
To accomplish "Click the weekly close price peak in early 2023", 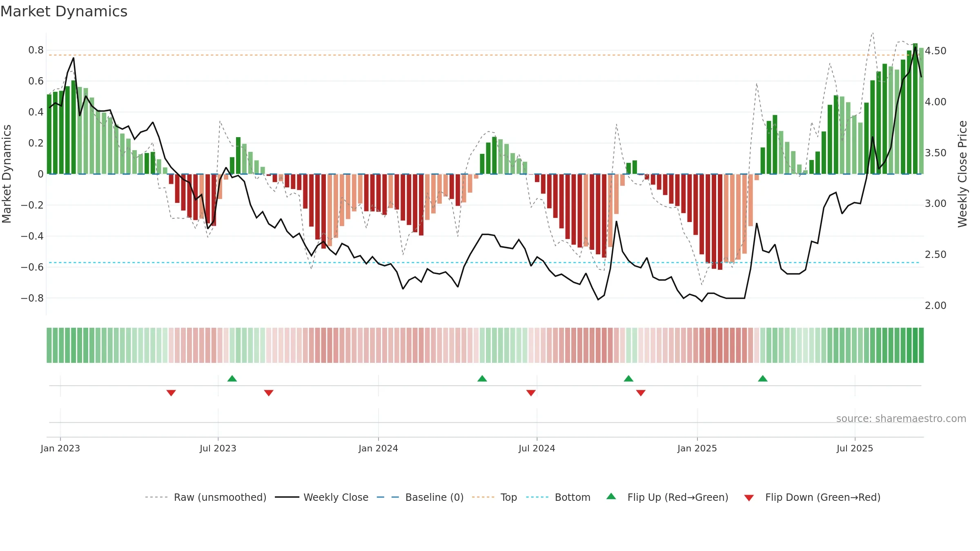I will [73, 58].
